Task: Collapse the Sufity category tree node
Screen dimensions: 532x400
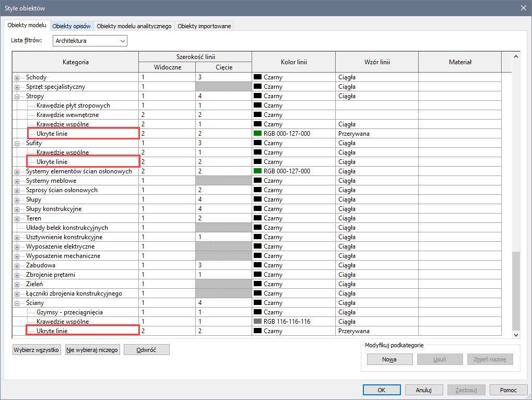Action: click(17, 144)
